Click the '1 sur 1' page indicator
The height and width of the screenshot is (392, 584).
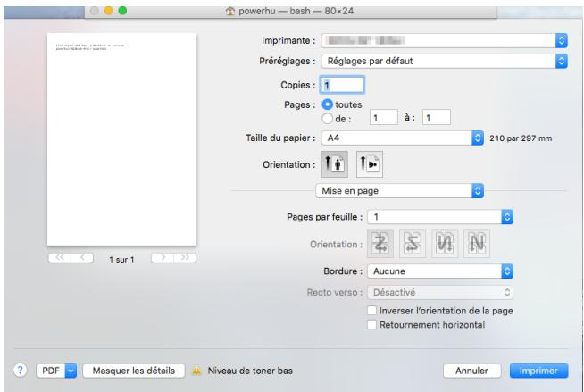[121, 260]
